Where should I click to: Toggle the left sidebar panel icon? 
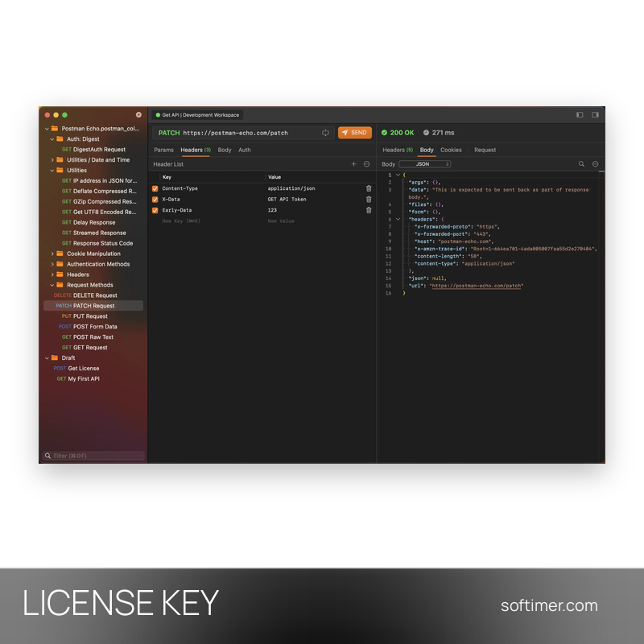pyautogui.click(x=580, y=115)
